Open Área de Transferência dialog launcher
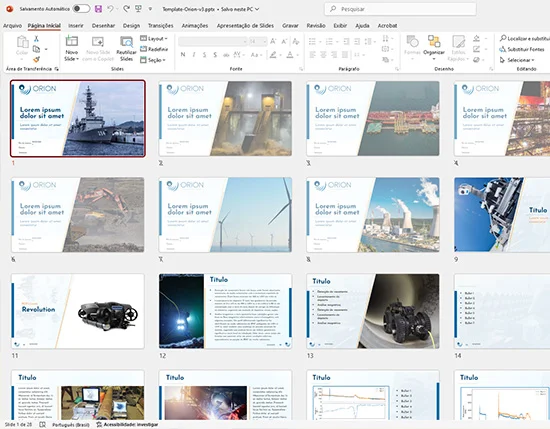The width and height of the screenshot is (550, 429). (56, 69)
